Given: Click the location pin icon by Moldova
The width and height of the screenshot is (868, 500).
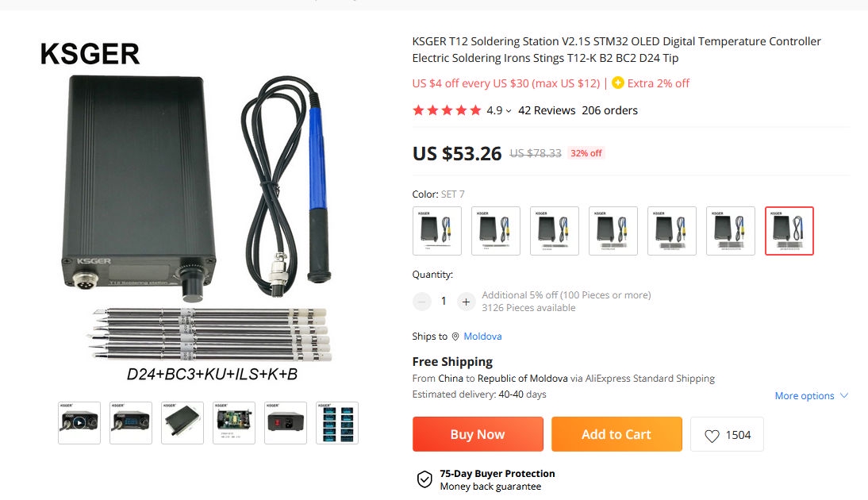Looking at the screenshot, I should pos(455,337).
